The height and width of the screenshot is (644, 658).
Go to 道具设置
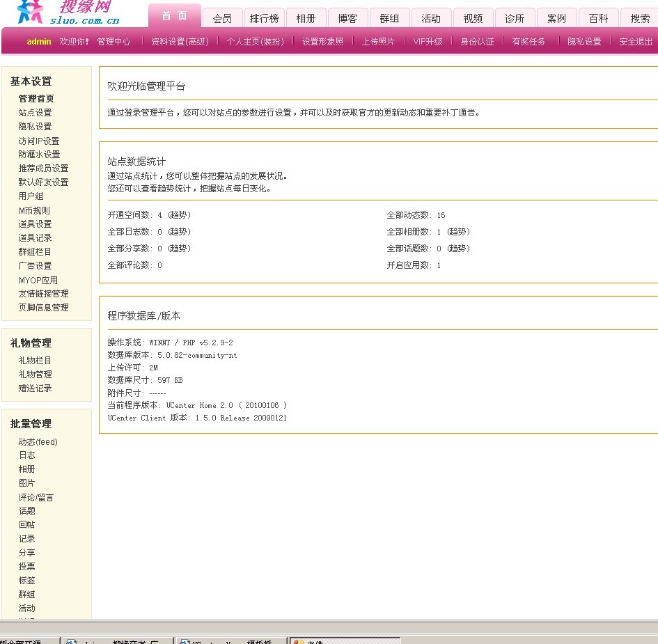(x=36, y=224)
